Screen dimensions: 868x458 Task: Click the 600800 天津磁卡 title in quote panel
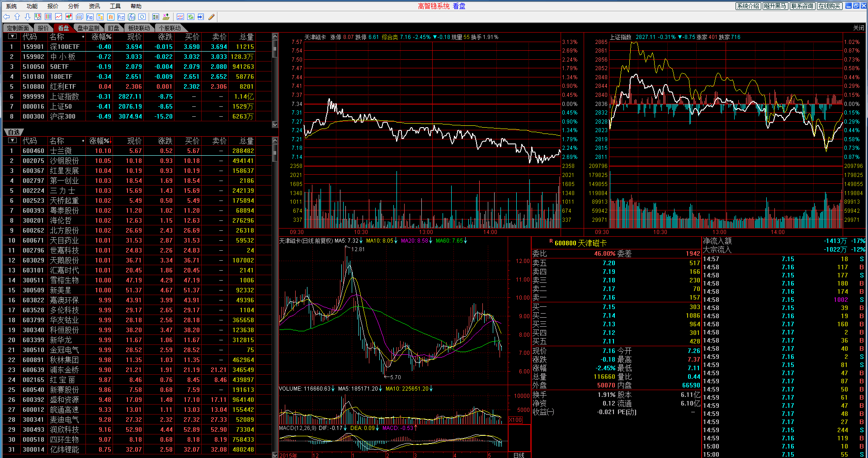(x=580, y=243)
